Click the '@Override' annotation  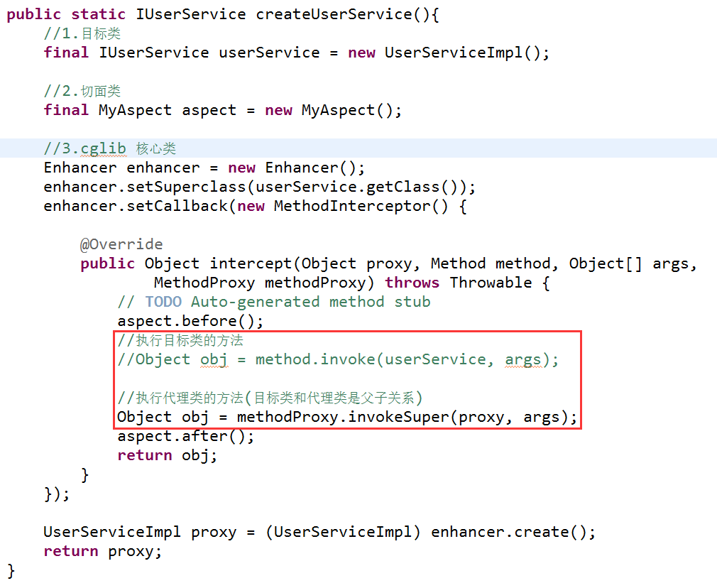pos(121,244)
